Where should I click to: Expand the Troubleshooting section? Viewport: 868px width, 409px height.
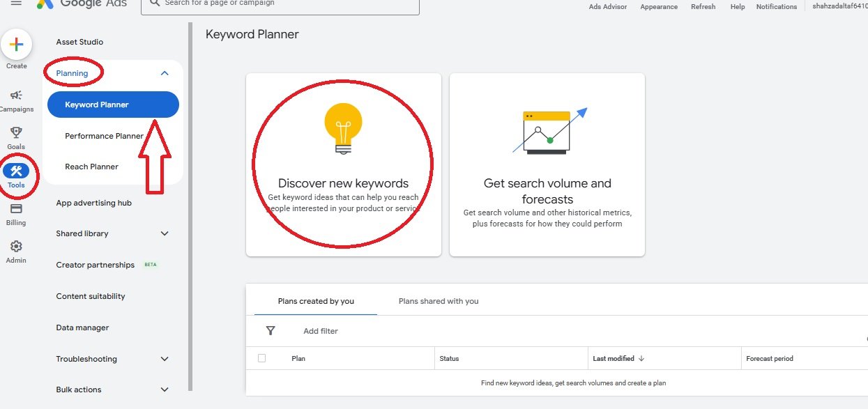pos(165,359)
